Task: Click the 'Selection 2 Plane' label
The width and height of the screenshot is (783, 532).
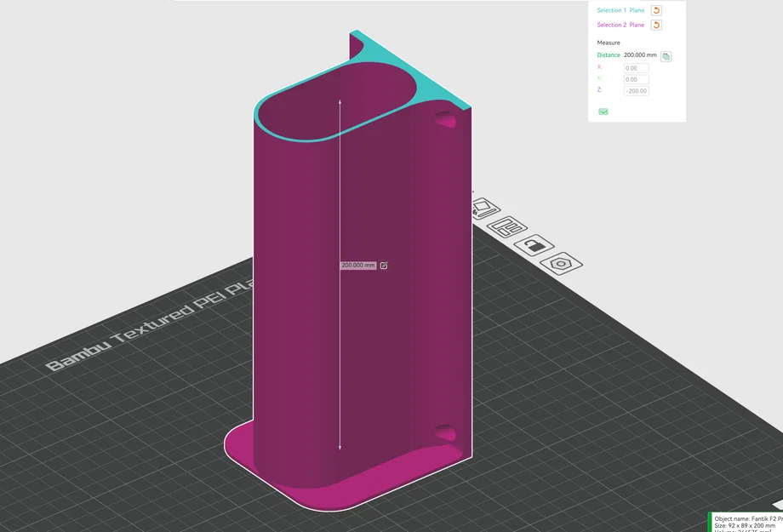Action: point(620,25)
